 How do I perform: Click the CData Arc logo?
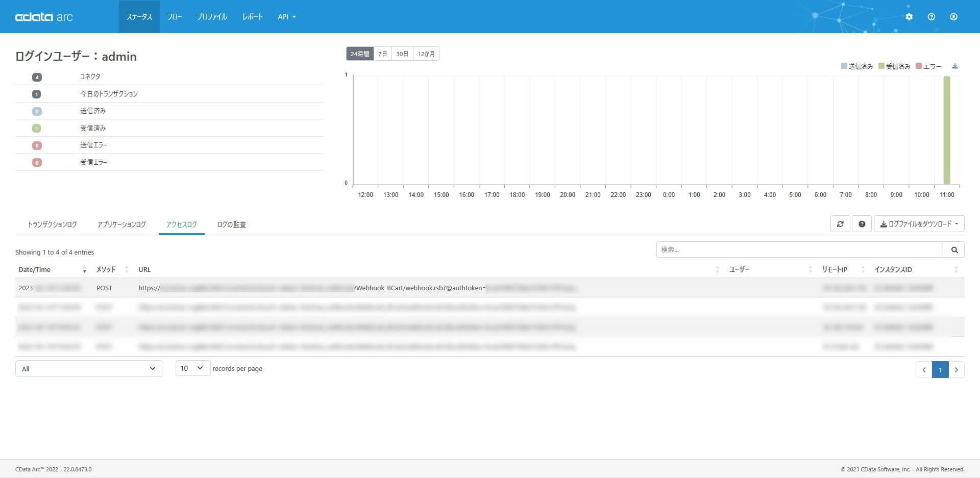point(44,17)
